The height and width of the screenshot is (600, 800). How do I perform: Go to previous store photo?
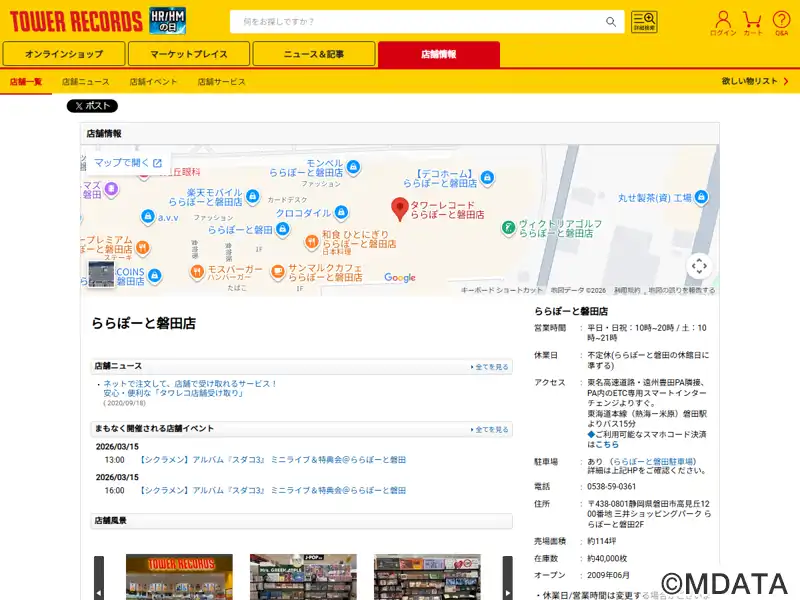pyautogui.click(x=99, y=578)
